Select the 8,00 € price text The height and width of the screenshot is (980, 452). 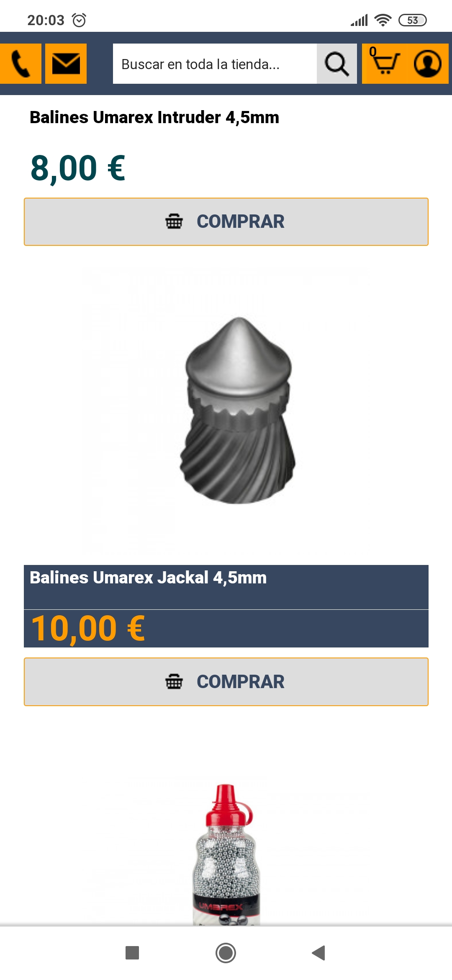[78, 168]
